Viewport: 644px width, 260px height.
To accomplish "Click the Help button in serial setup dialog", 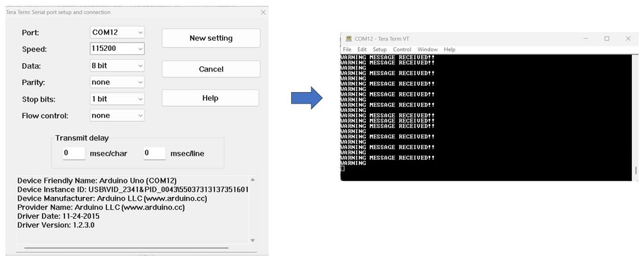I will coord(211,98).
